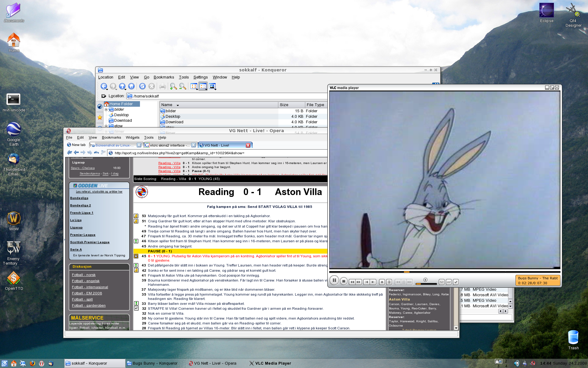Launch Firefox from the panel
Image resolution: width=588 pixels, height=368 pixels.
click(32, 363)
